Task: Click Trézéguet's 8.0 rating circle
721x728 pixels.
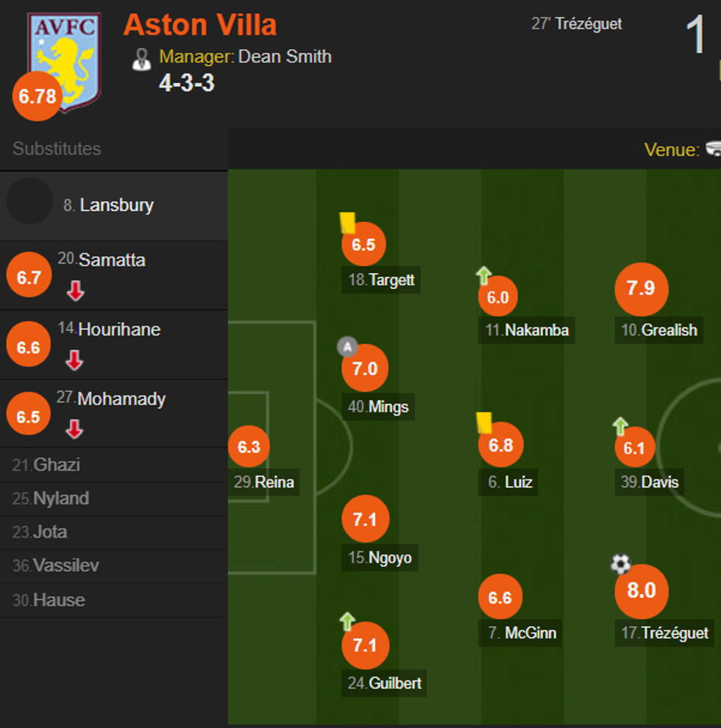Action: click(x=641, y=590)
